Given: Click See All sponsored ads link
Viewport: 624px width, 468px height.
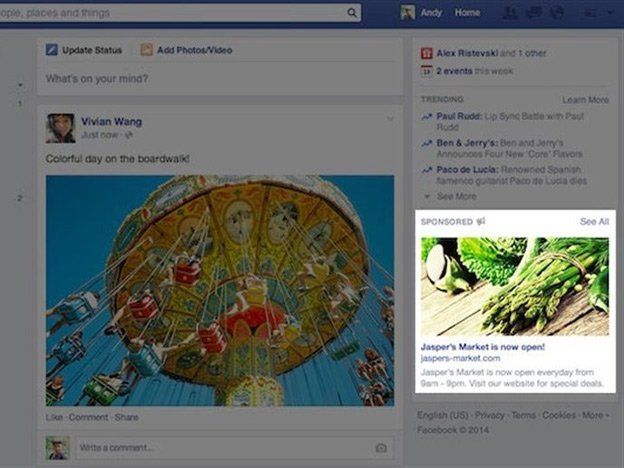Looking at the screenshot, I should pos(594,221).
